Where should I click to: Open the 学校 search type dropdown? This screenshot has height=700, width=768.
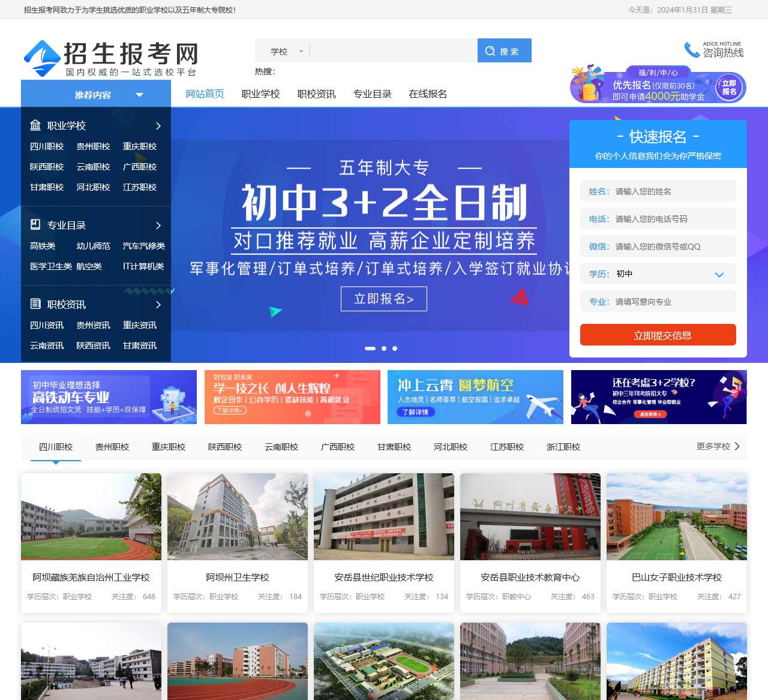point(282,51)
